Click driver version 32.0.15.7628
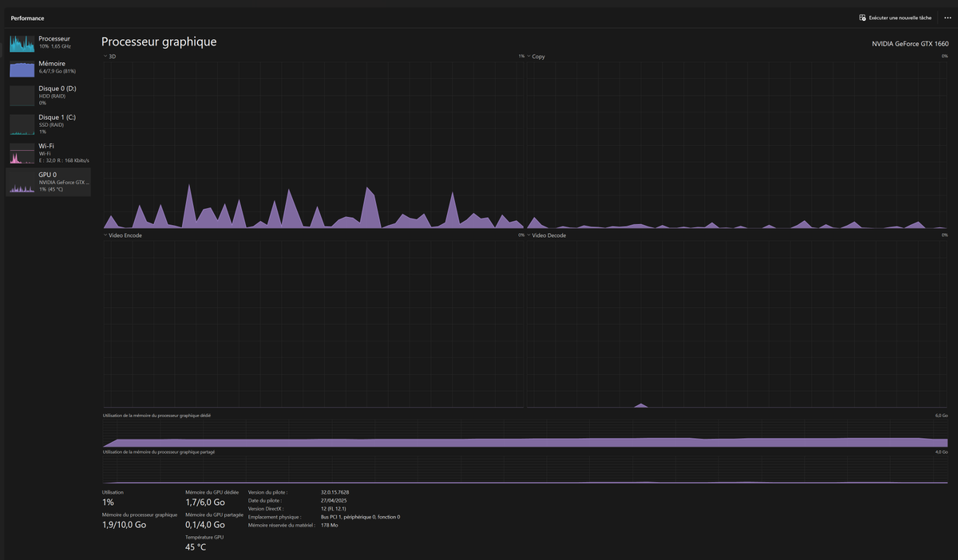Viewport: 958px width, 560px height. (x=335, y=492)
